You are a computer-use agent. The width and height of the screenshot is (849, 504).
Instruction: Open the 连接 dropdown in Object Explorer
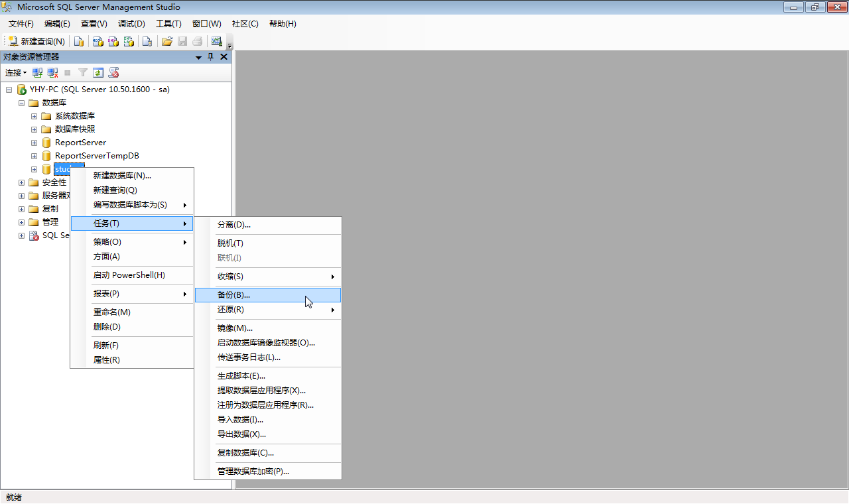click(16, 73)
